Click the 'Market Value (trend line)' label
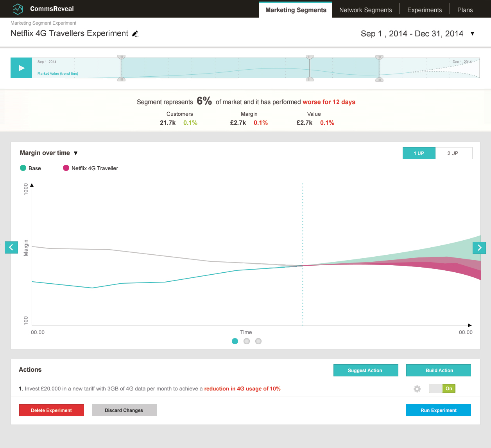 58,74
